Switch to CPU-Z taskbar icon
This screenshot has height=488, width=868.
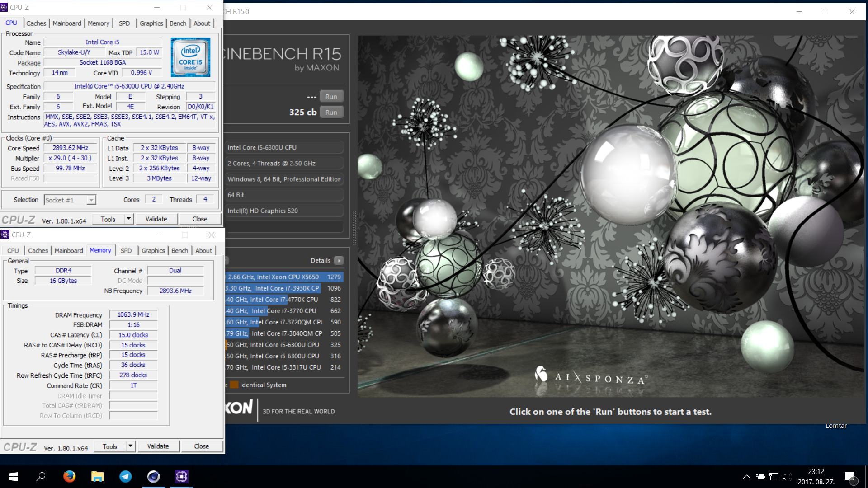[x=181, y=476]
